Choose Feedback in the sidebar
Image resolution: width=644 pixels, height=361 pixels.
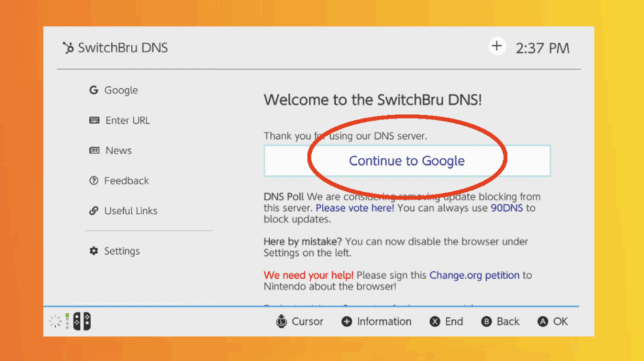119,181
